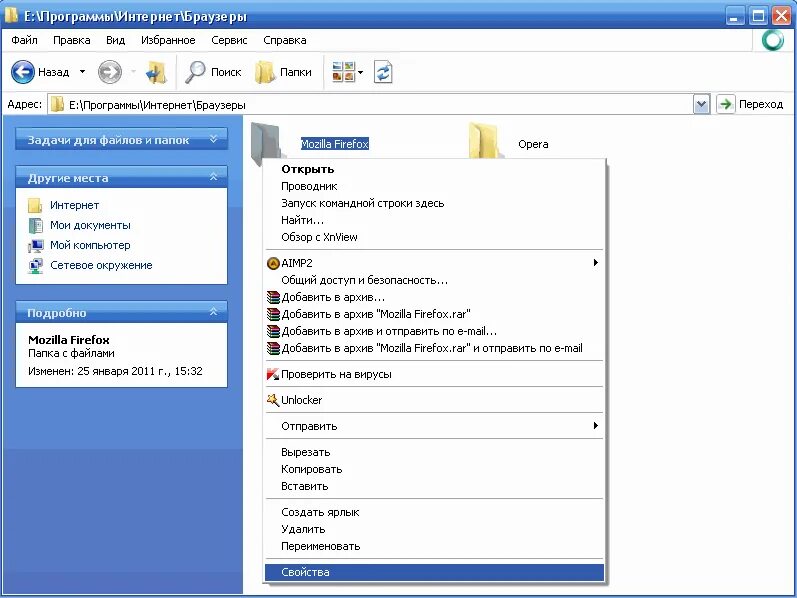Viewport: 797px width, 598px height.
Task: Click the Back arrow icon
Action: coord(23,72)
